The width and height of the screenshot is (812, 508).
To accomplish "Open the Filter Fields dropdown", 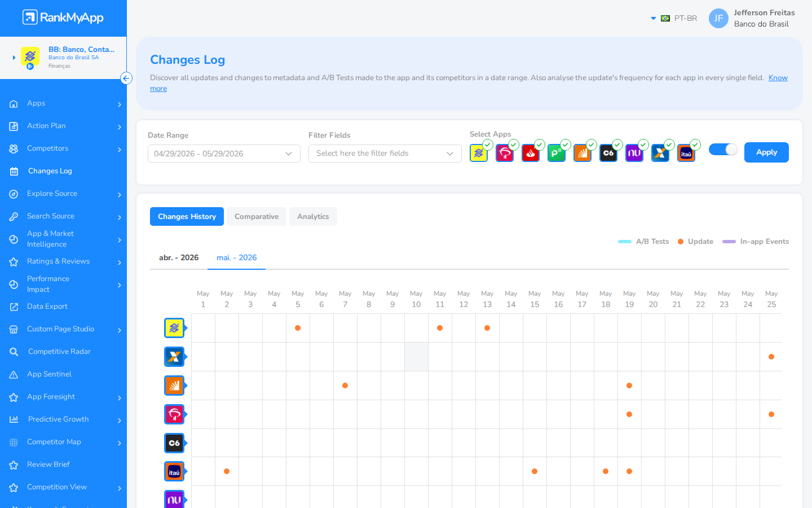I will point(385,154).
